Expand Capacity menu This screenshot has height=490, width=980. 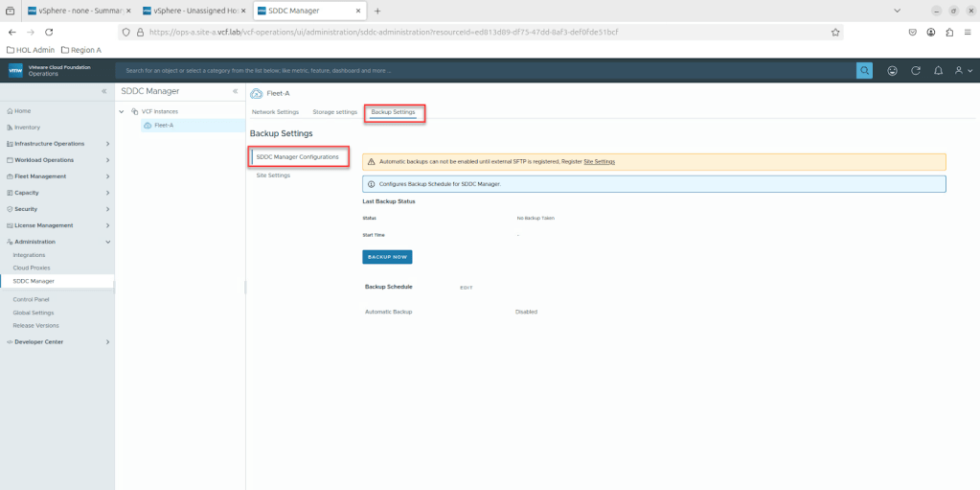(x=57, y=193)
